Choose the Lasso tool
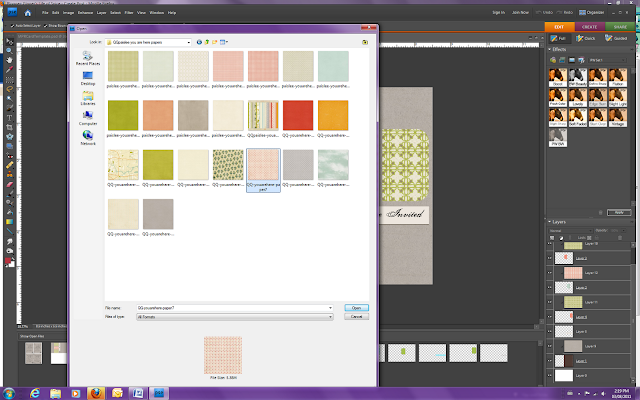Viewport: 640px width, 400px height. point(9,89)
